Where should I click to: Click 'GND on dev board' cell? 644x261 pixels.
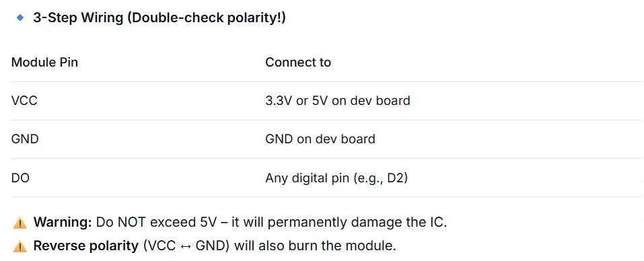(x=320, y=139)
